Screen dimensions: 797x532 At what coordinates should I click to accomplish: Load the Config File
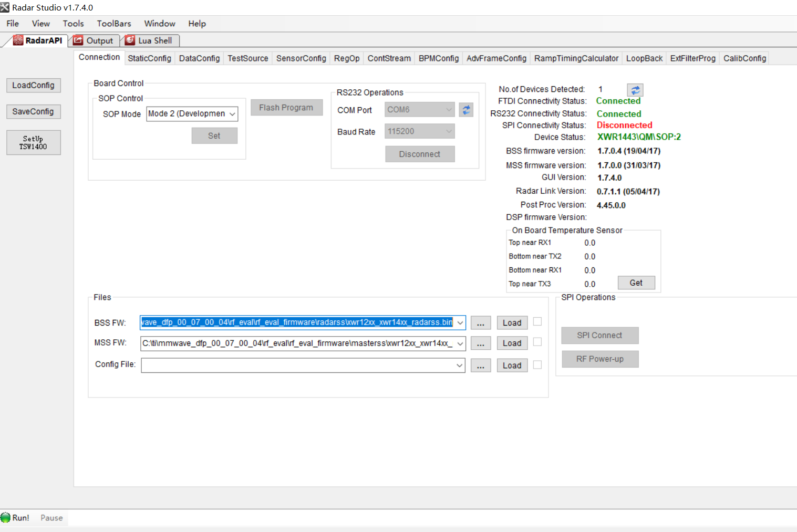click(x=512, y=366)
